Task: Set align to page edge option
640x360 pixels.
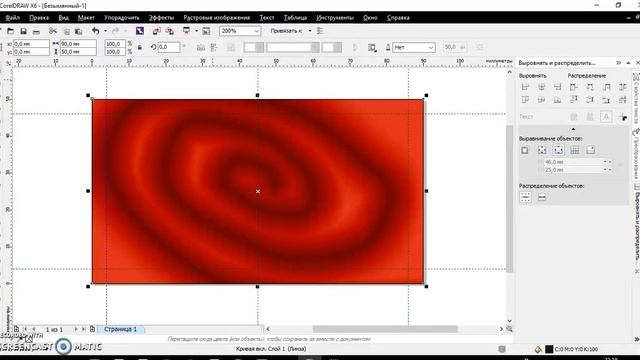Action: [542, 150]
